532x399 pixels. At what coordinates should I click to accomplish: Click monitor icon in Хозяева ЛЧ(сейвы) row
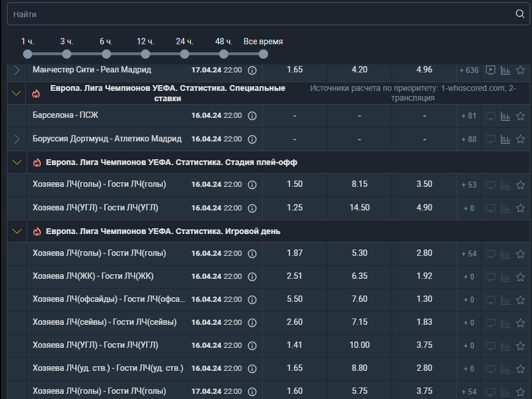[490, 323]
